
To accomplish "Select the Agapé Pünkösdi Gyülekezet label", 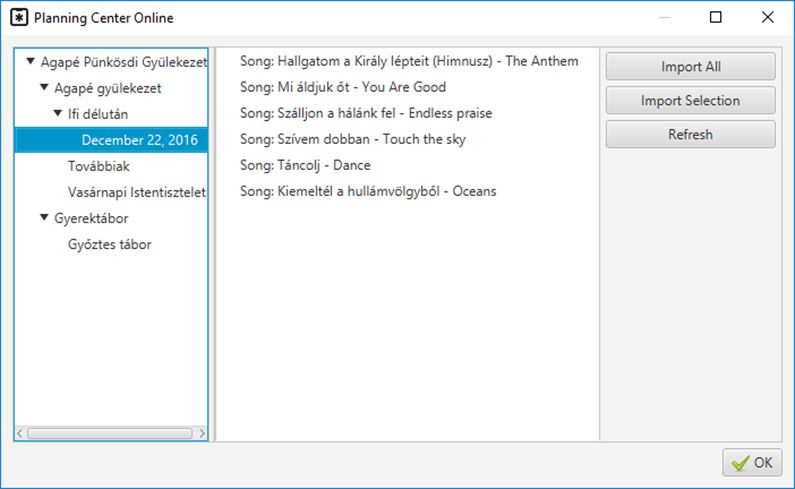I will [x=124, y=62].
